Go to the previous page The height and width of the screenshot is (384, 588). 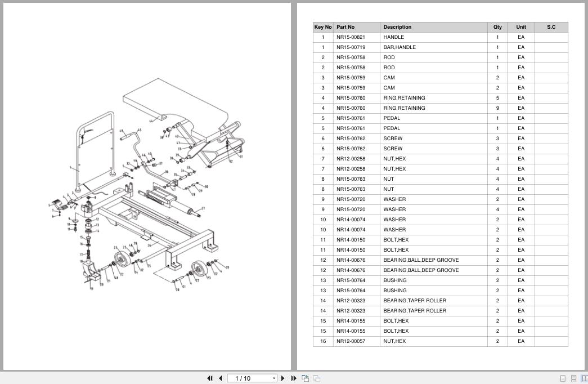[x=221, y=378]
